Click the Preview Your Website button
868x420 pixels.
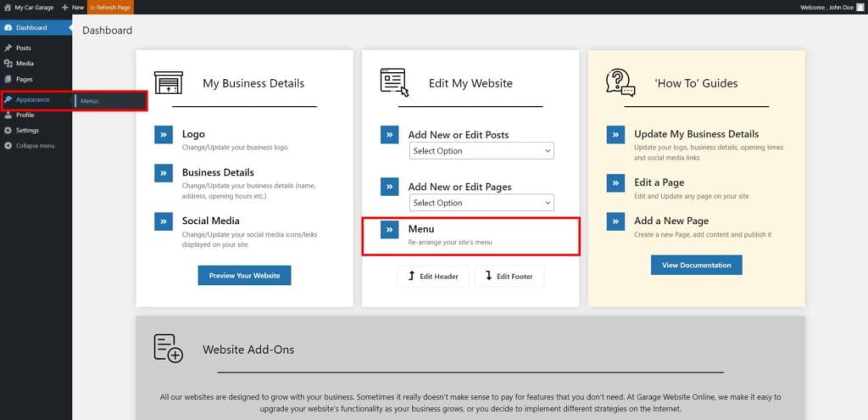(x=244, y=276)
